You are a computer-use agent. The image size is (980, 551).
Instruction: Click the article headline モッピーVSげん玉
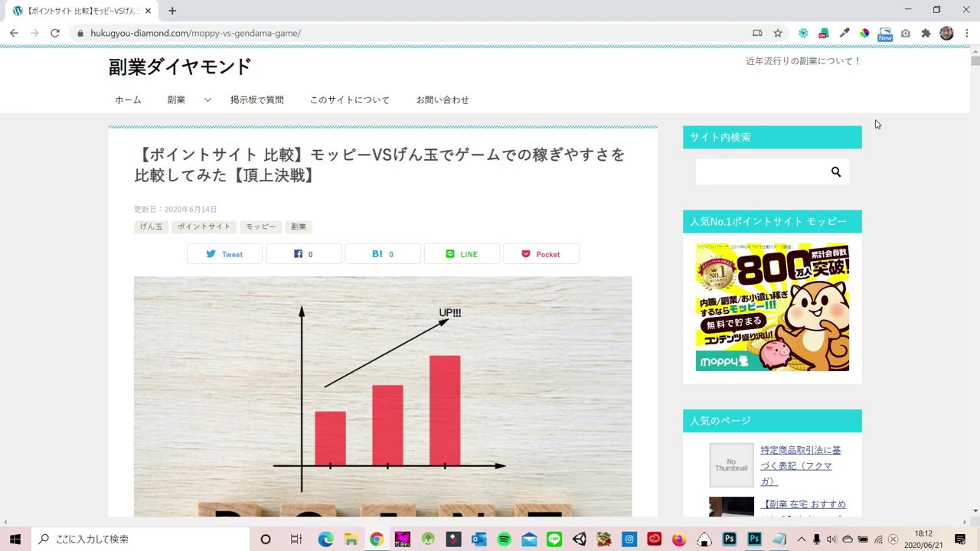pyautogui.click(x=379, y=165)
